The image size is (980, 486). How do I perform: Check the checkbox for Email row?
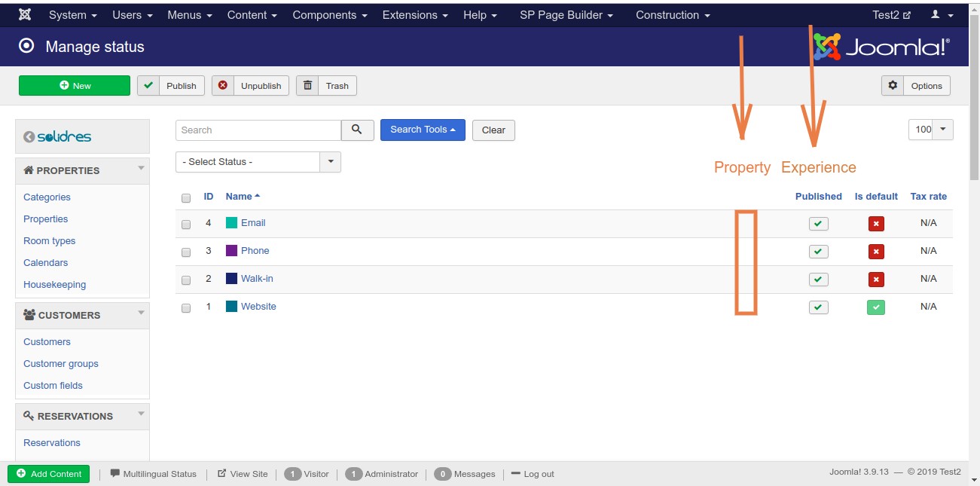(186, 225)
